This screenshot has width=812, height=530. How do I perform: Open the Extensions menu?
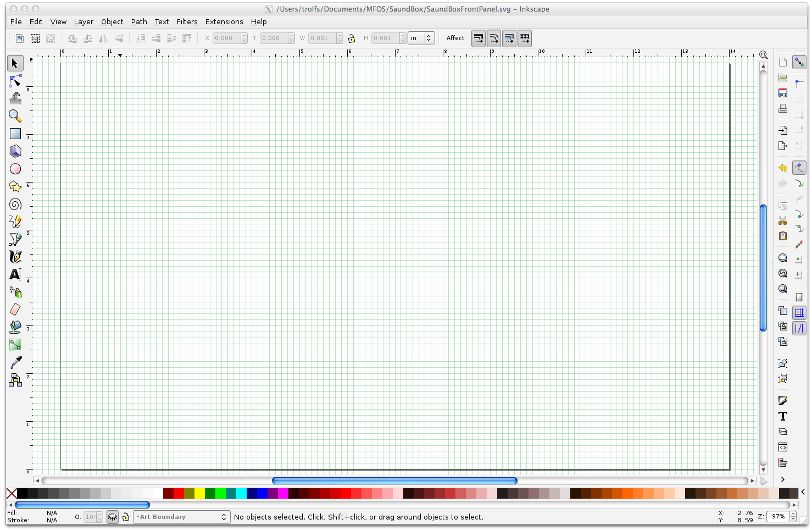click(224, 22)
